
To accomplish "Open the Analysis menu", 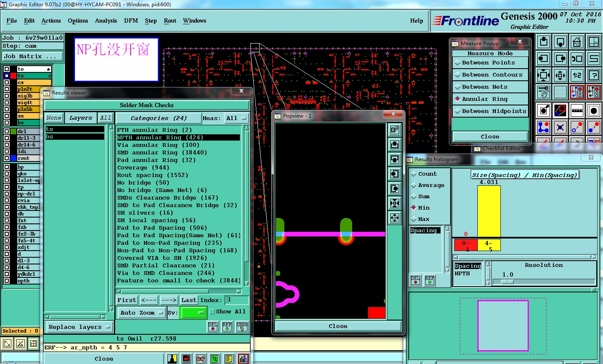I will pyautogui.click(x=106, y=21).
